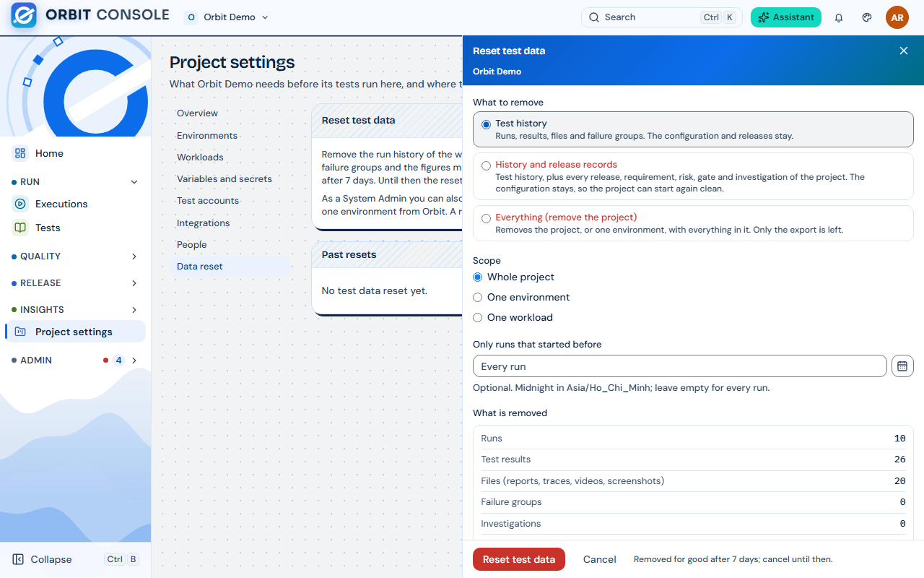Open the Assistant

tap(786, 17)
